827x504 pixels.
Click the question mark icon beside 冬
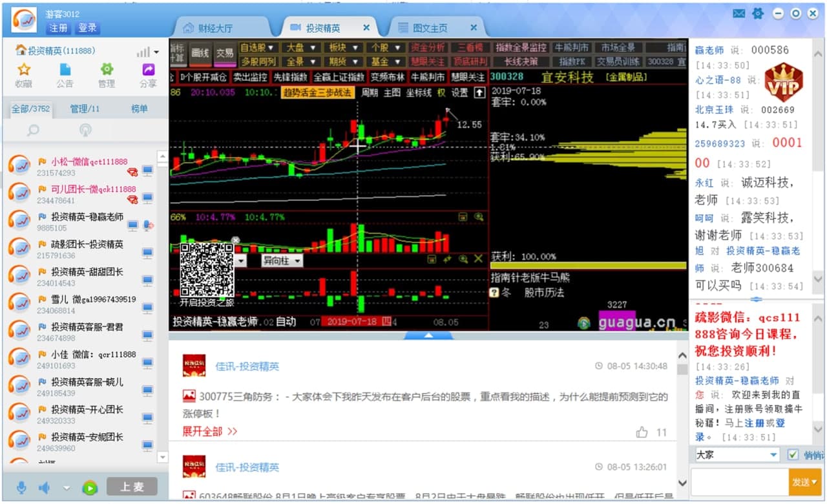coord(494,293)
